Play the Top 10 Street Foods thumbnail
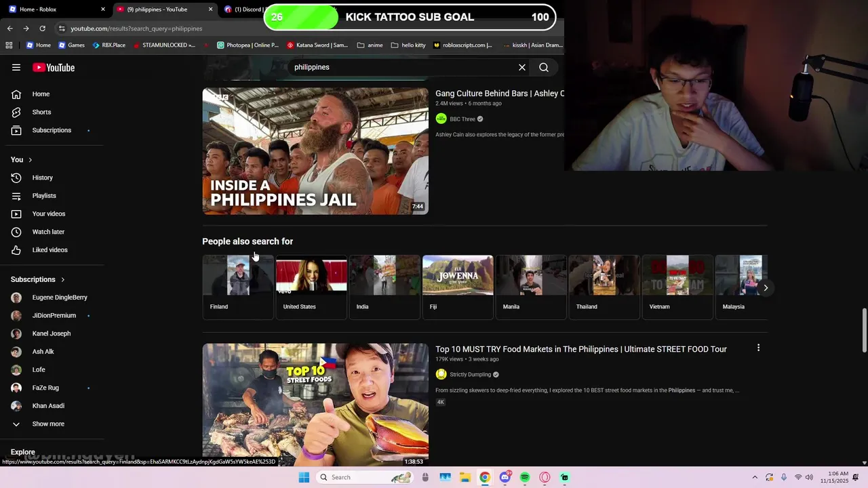Image resolution: width=868 pixels, height=488 pixels. 315,405
